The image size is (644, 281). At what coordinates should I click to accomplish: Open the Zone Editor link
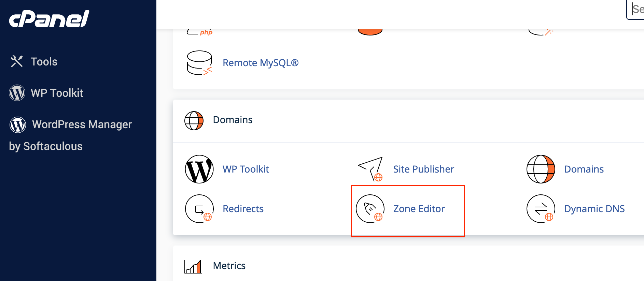tap(419, 209)
